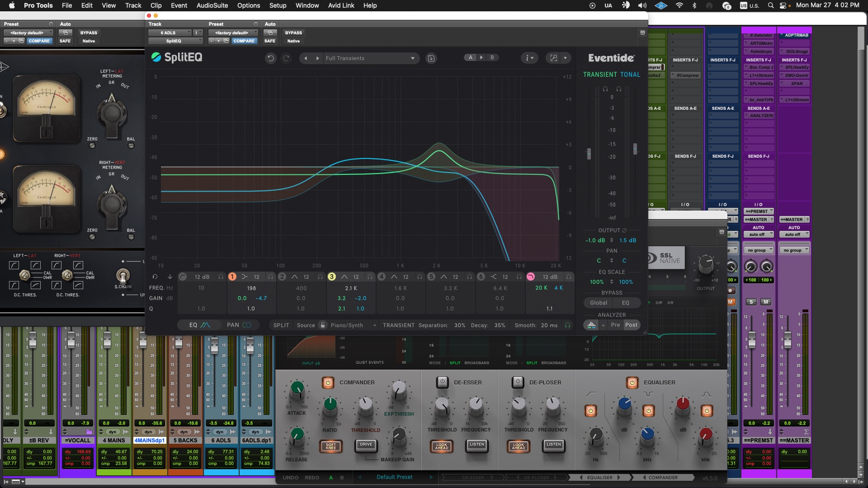The height and width of the screenshot is (488, 868).
Task: Click the Transient output level slider handle
Action: pos(589,154)
